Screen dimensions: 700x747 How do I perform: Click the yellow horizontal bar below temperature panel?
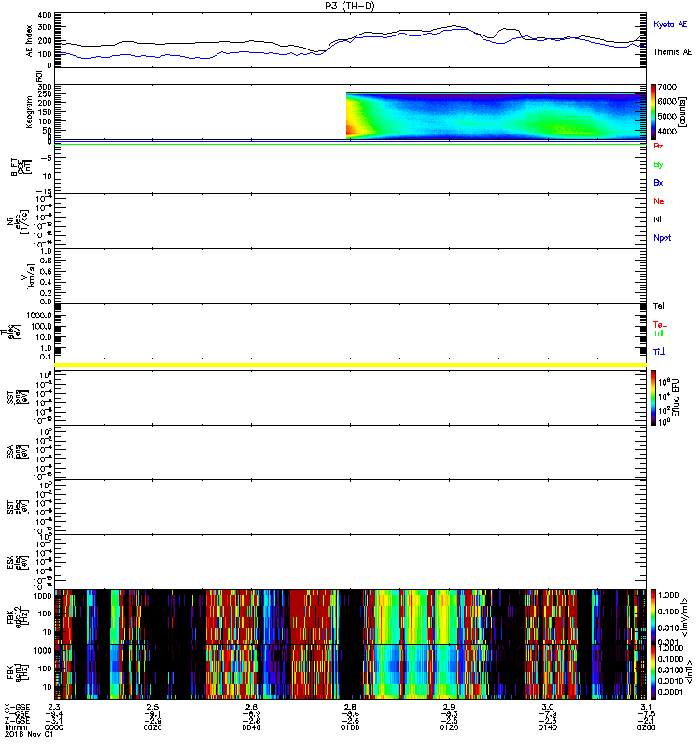(351, 365)
